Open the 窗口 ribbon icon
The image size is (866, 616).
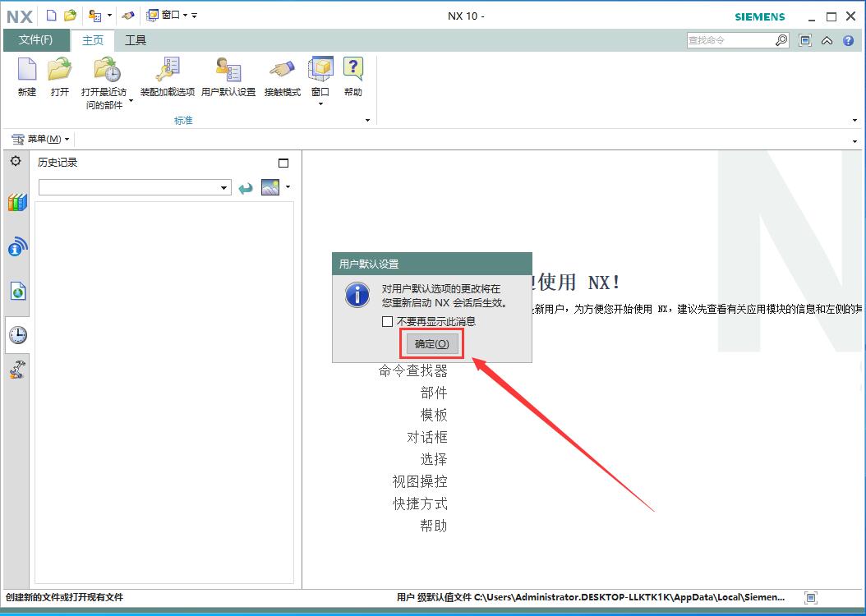click(320, 71)
